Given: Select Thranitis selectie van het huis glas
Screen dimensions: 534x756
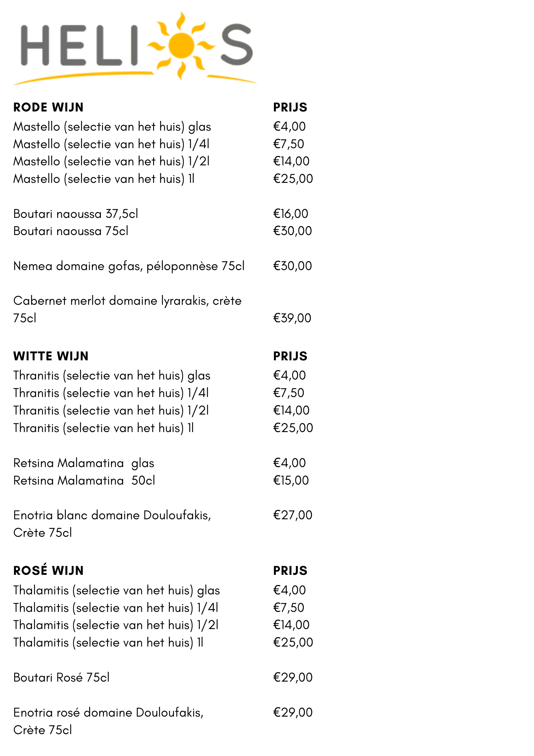Looking at the screenshot, I should (112, 376).
